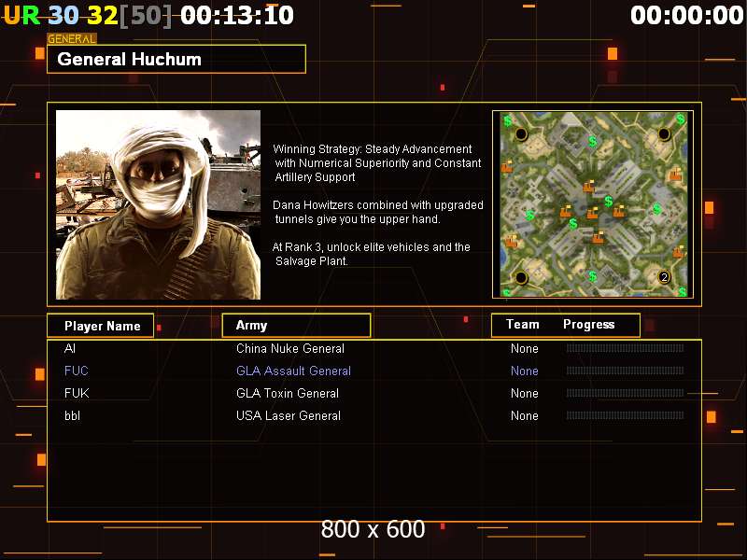The image size is (747, 560).
Task: Select the General Huchum name field
Action: (176, 59)
